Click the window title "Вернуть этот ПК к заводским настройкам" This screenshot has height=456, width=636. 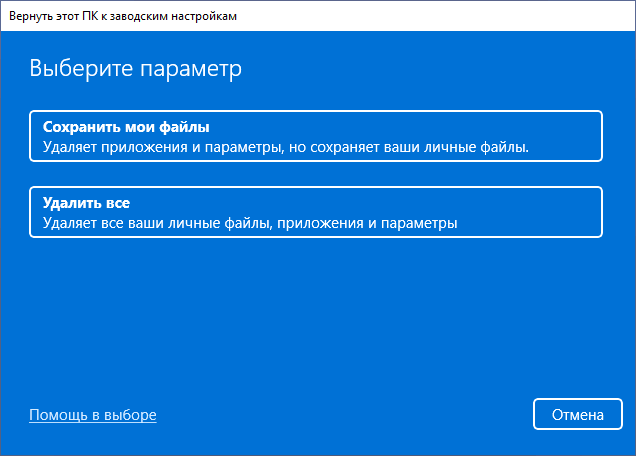(x=123, y=17)
